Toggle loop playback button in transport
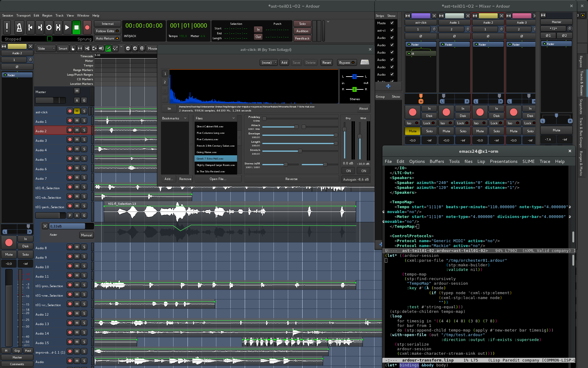Image resolution: width=588 pixels, height=368 pixels. tap(49, 27)
